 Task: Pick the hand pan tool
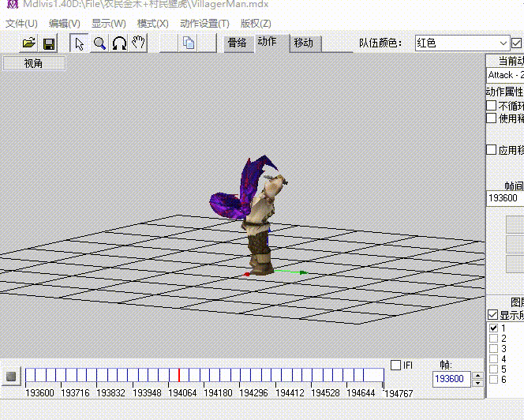tap(138, 43)
